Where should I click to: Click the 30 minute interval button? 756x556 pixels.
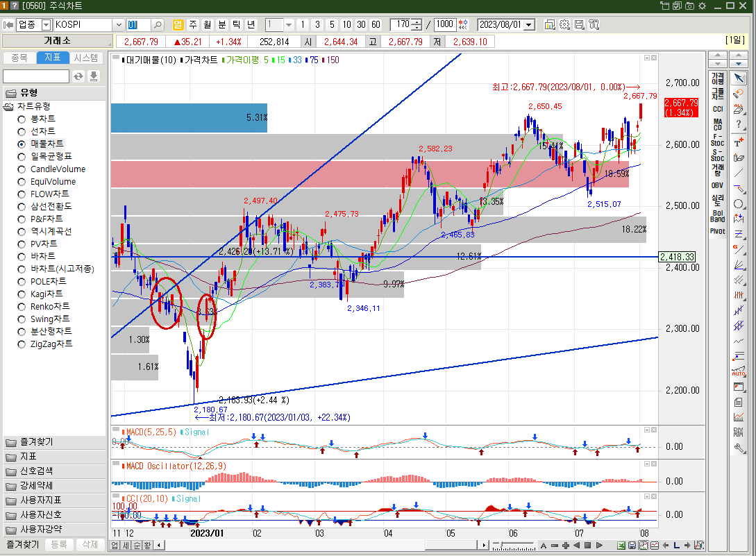click(x=361, y=24)
